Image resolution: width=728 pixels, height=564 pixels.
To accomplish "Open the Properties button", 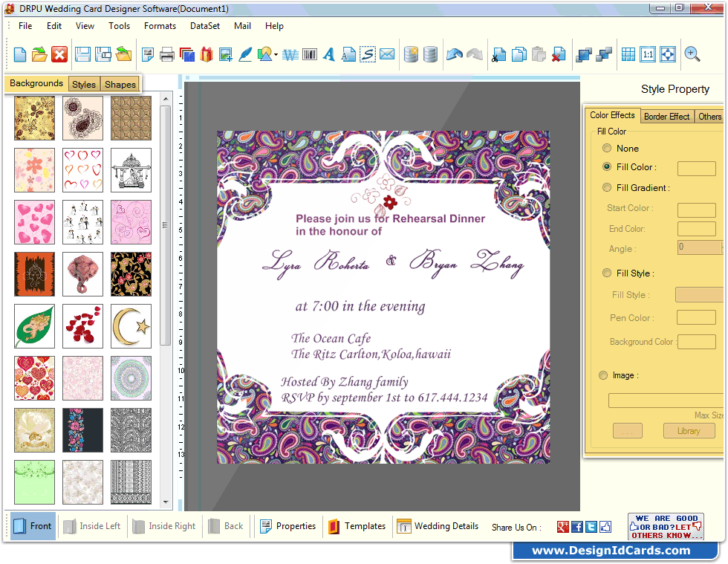I will 288,526.
